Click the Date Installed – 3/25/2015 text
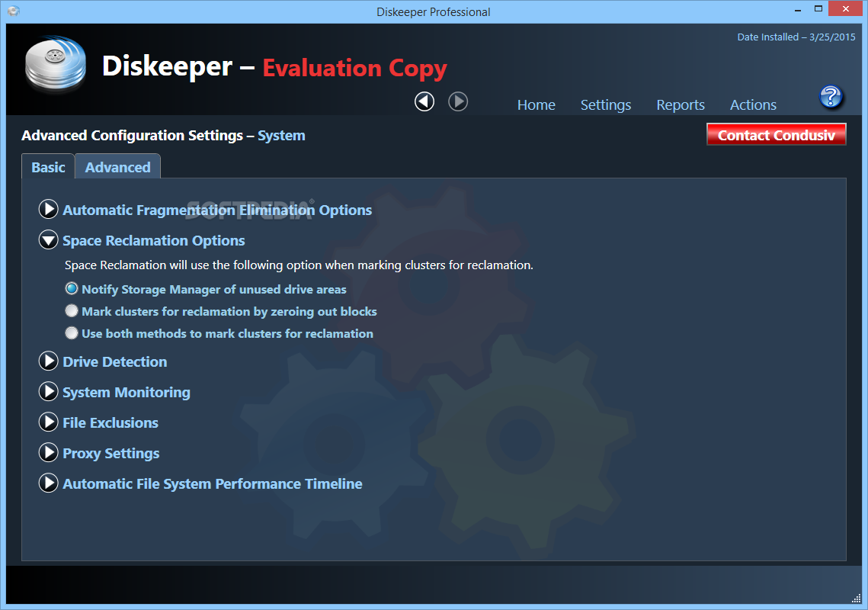 [x=796, y=37]
